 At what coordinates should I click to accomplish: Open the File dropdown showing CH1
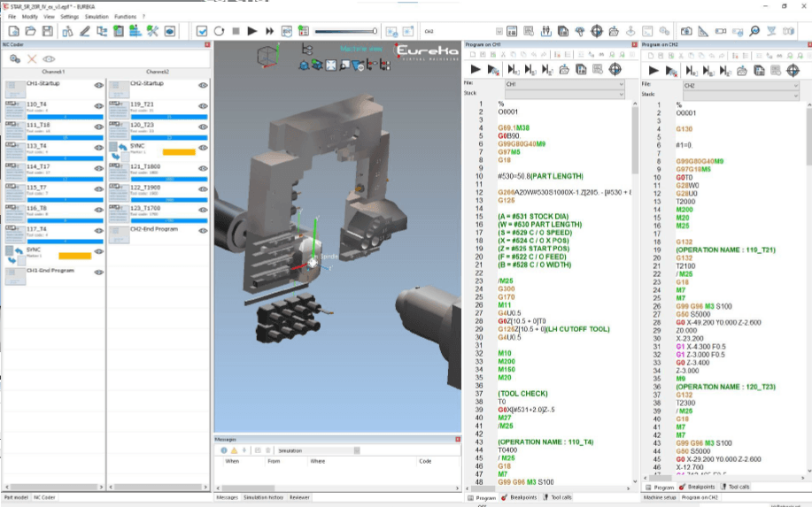click(564, 84)
